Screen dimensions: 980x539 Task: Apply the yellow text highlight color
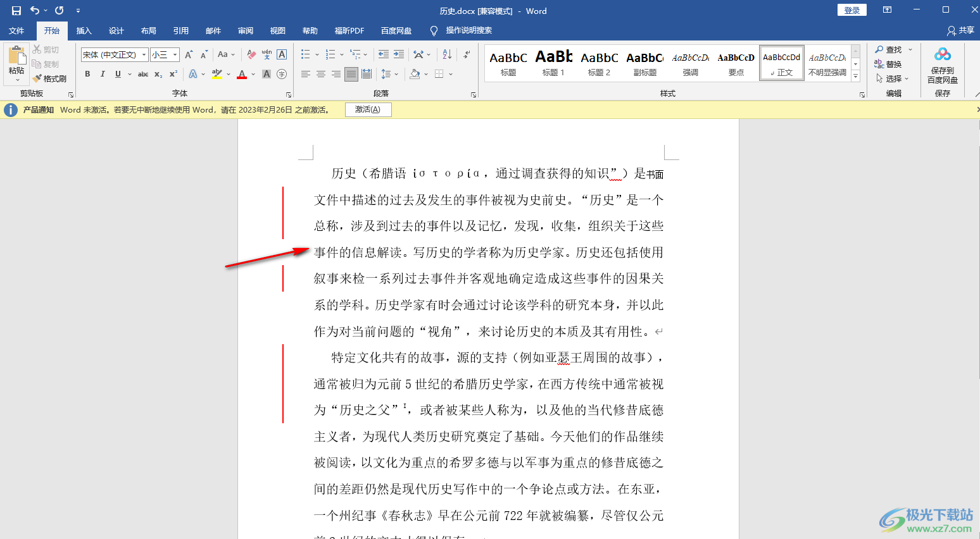coord(217,75)
